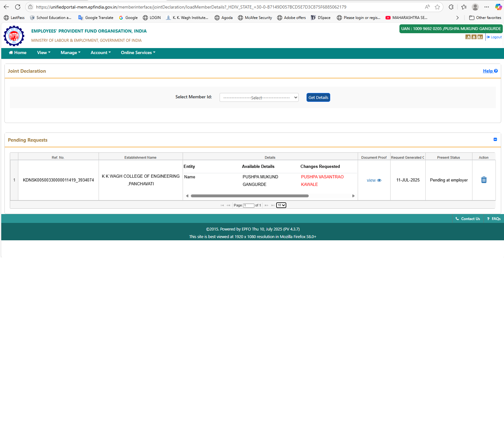Add page to favorites with star icon

point(437,7)
